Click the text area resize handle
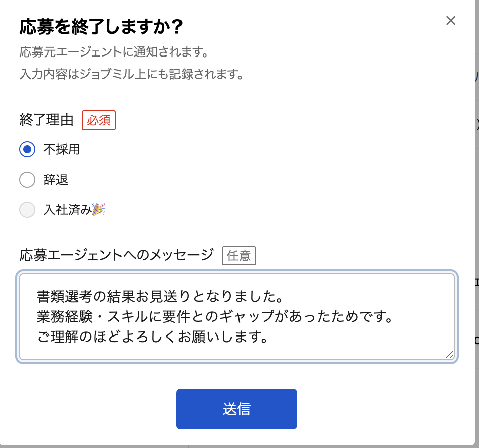The width and height of the screenshot is (479, 448). tap(449, 355)
